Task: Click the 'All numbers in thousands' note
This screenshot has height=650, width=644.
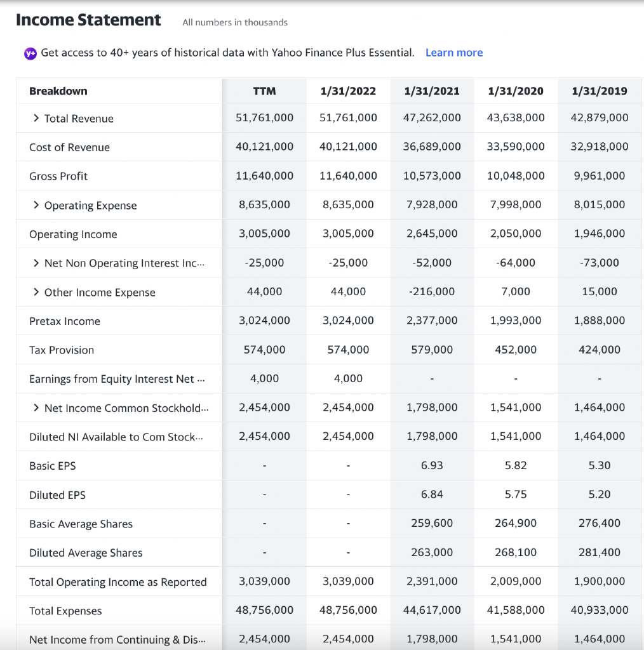Action: tap(235, 22)
